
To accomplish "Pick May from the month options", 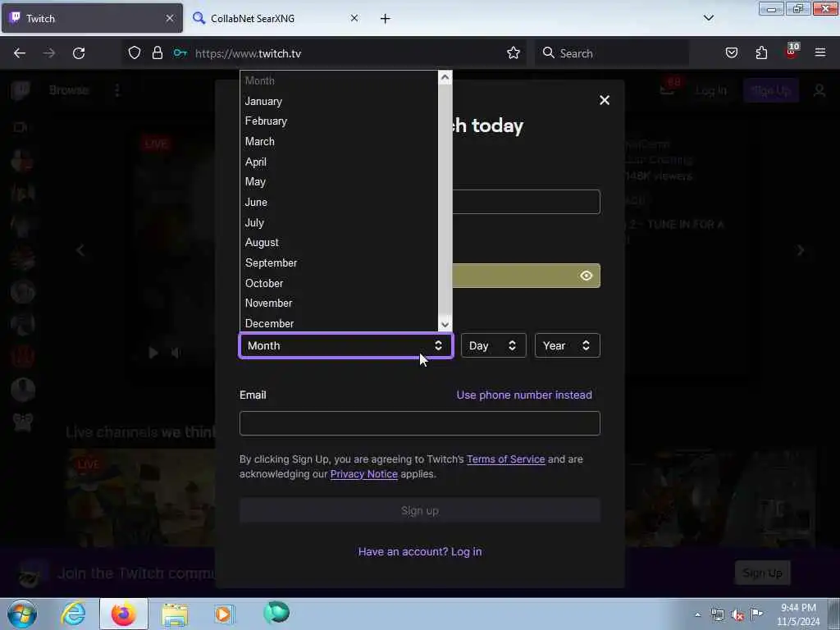I will (339, 181).
